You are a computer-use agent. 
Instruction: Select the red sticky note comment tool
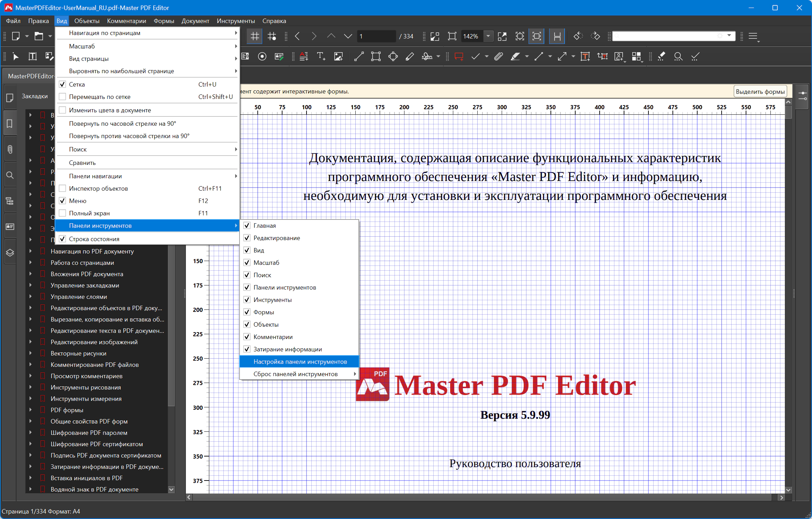459,56
